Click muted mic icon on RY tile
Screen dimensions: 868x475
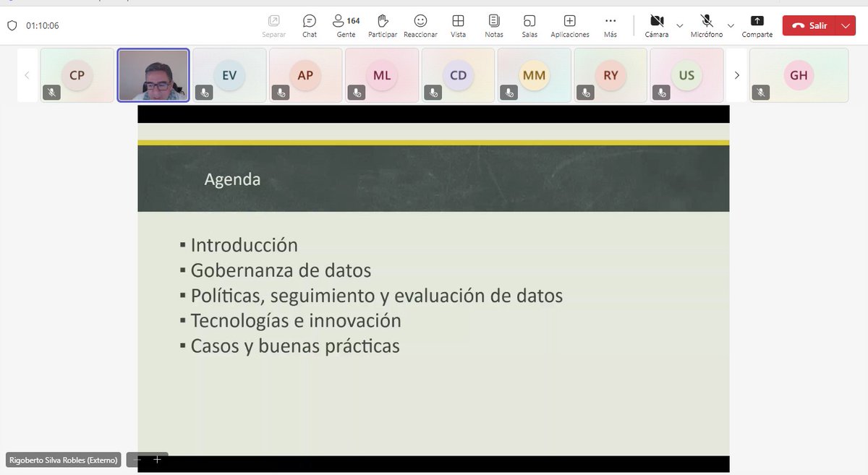(x=585, y=93)
